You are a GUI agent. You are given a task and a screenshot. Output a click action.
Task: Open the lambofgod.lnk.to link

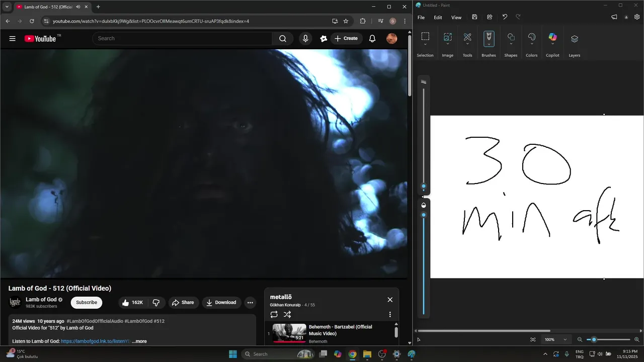tap(95, 341)
